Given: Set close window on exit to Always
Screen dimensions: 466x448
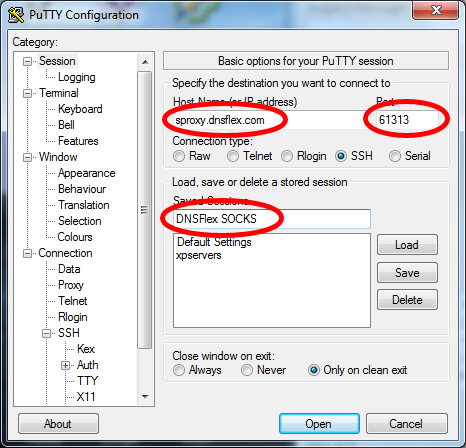Looking at the screenshot, I should pos(179,370).
